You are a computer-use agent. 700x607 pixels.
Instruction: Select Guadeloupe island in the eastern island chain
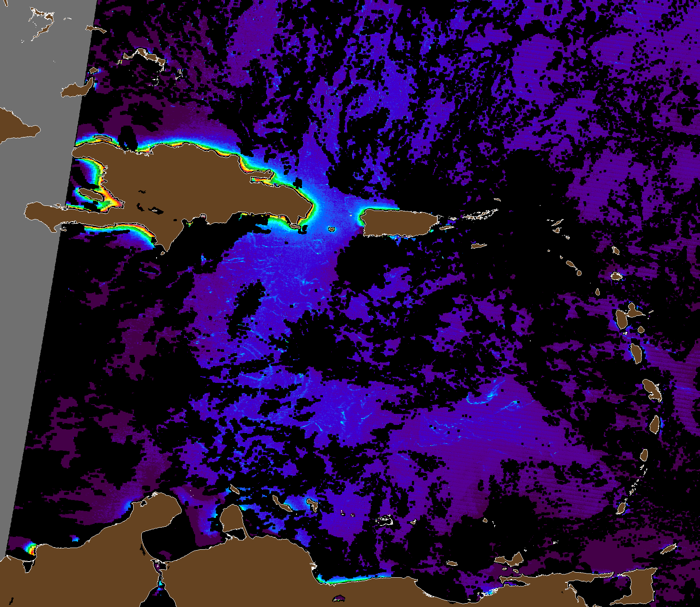(x=624, y=318)
